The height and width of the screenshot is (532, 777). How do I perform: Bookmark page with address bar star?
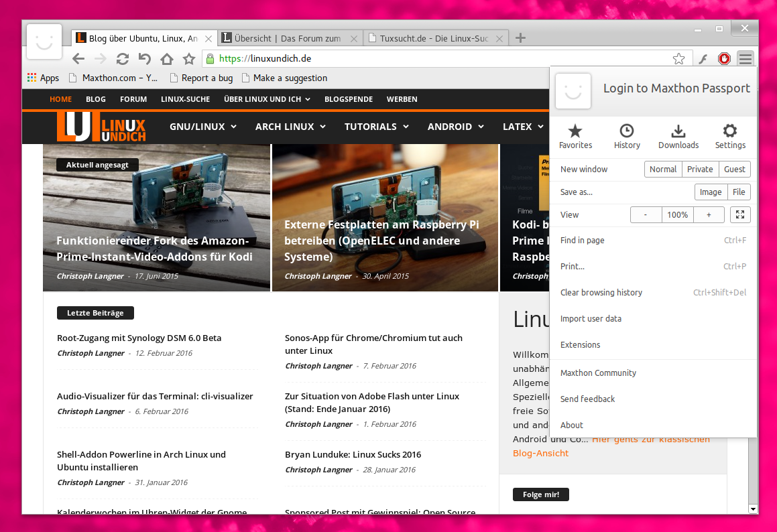(x=678, y=59)
